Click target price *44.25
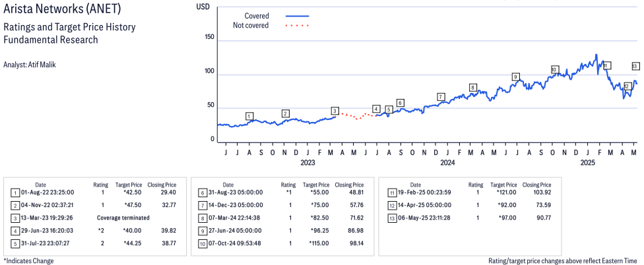Screen dimensions: 644x265 (132, 243)
